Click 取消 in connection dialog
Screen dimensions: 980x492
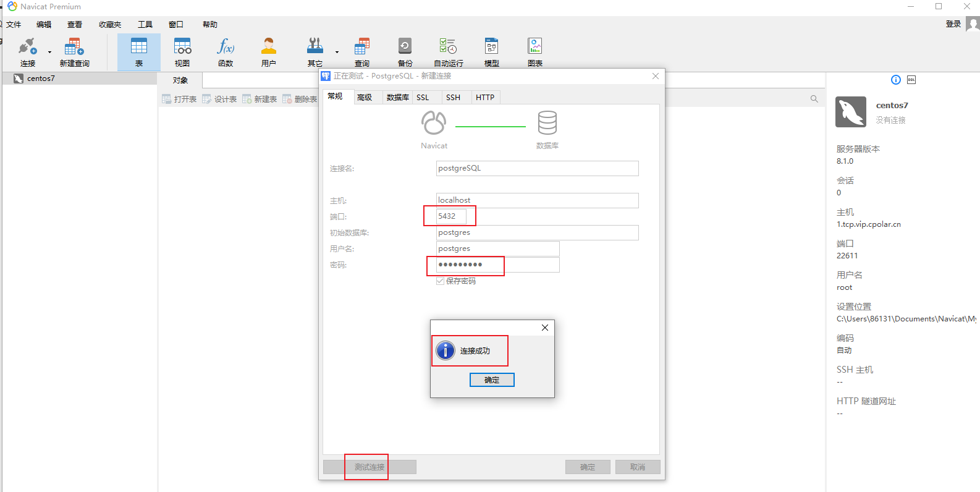coord(638,467)
